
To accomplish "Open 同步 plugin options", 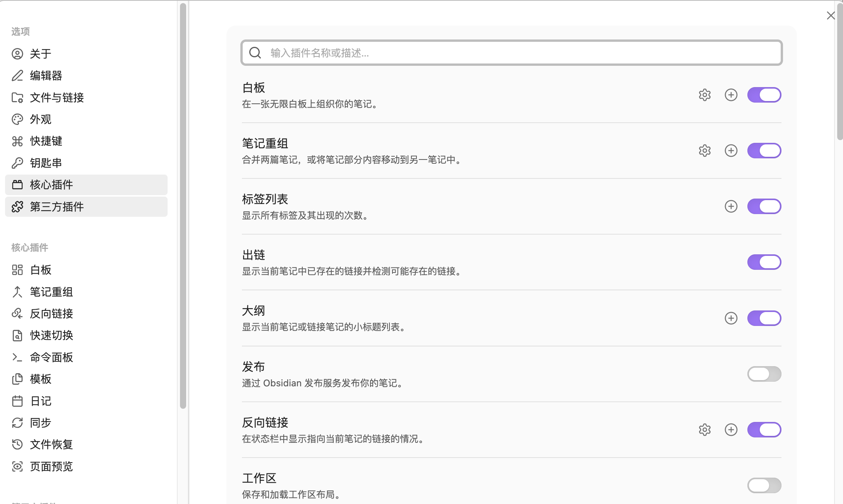I will tap(86, 423).
